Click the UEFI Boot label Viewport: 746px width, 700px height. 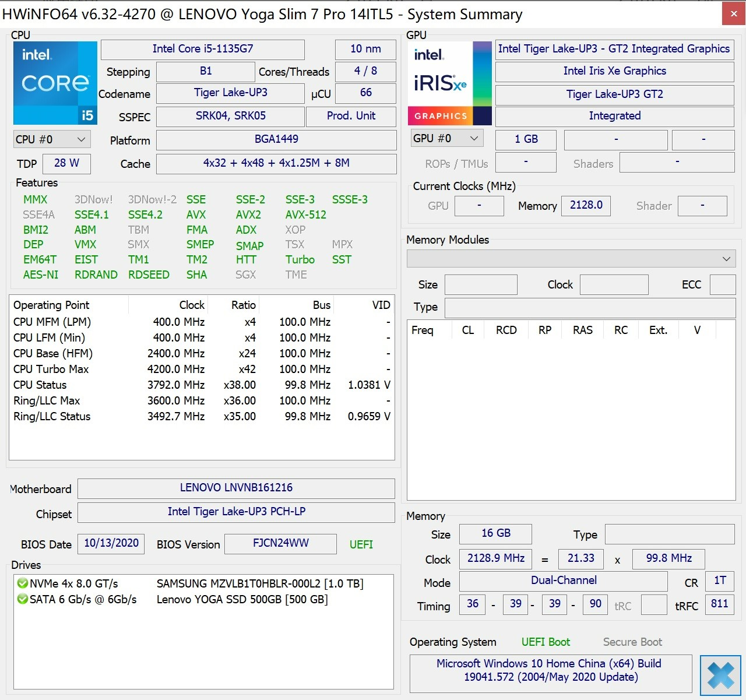point(546,642)
